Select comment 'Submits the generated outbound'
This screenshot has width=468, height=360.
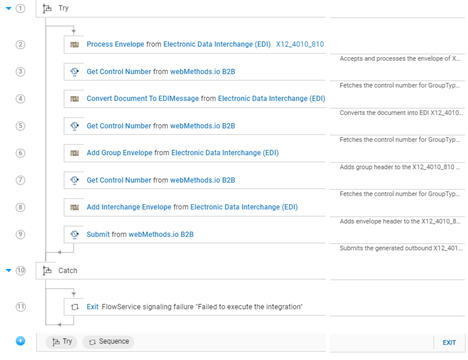pyautogui.click(x=401, y=248)
